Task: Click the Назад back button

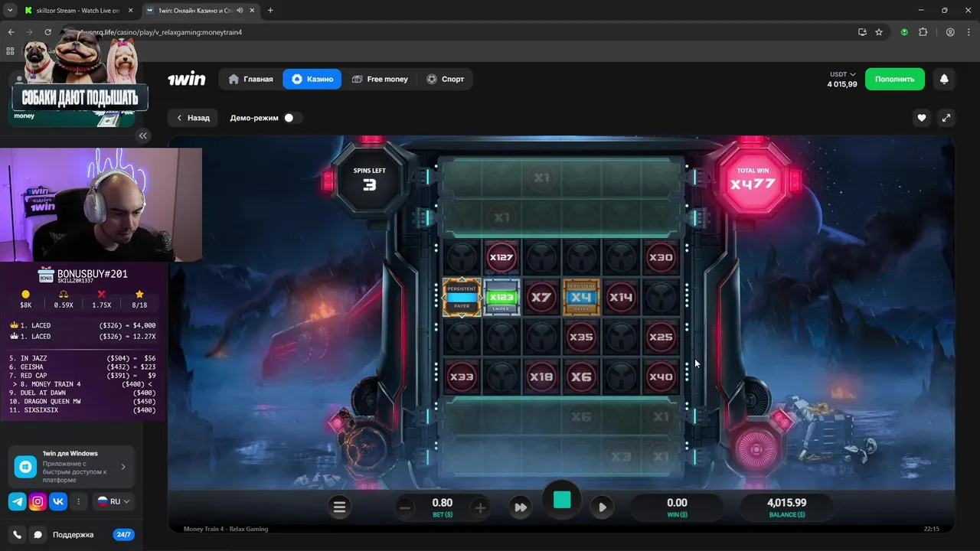Action: point(193,118)
